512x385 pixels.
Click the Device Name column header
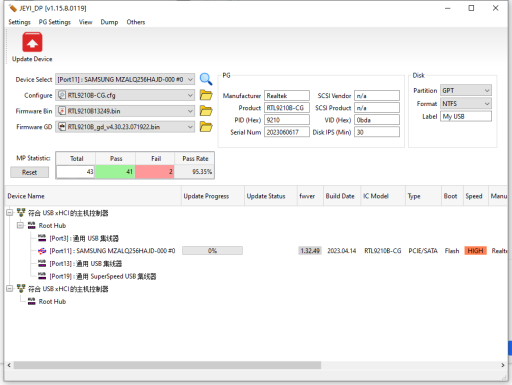93,196
